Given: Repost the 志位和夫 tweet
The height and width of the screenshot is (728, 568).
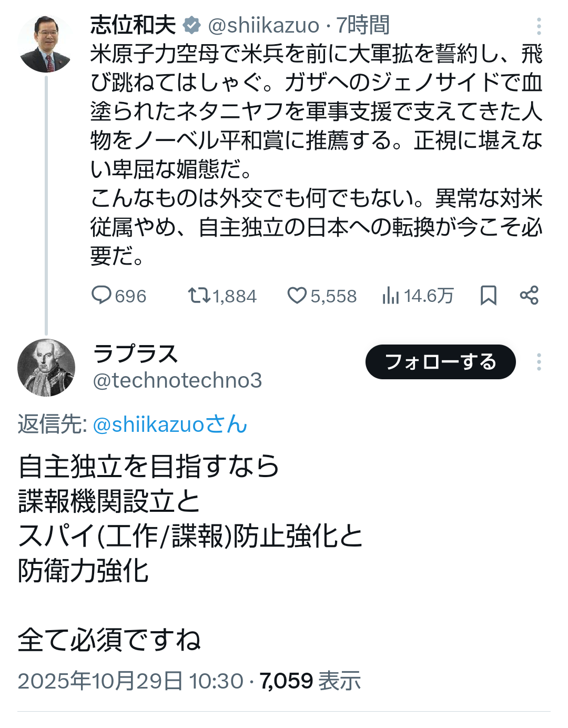Looking at the screenshot, I should point(199,295).
